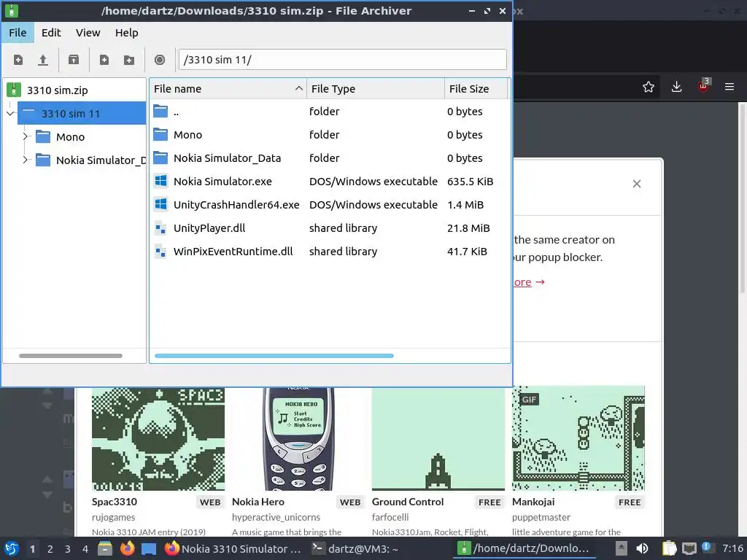Viewport: 747px width, 560px height.
Task: Switch to workspace 2 in taskbar
Action: tap(50, 549)
